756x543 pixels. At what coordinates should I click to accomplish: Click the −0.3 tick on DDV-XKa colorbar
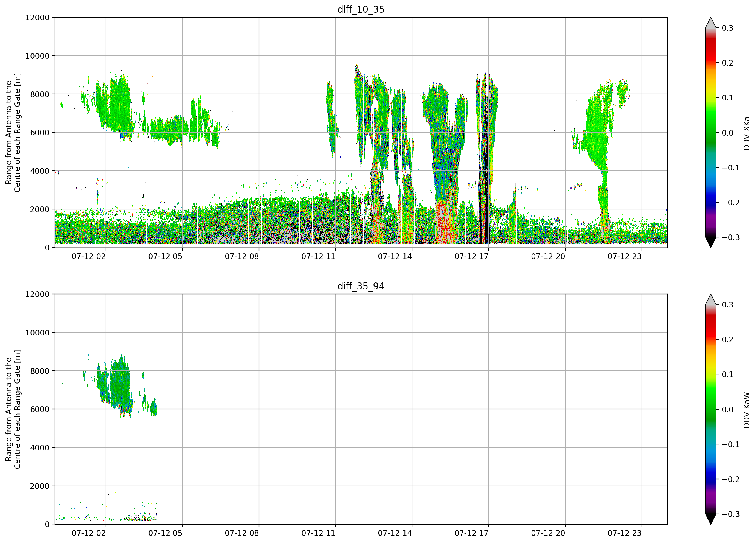(x=731, y=237)
